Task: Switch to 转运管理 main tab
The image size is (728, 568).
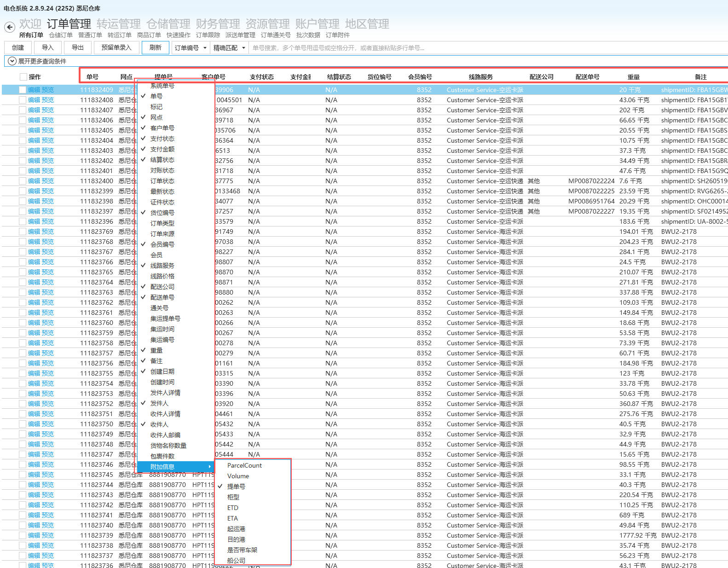Action: coord(119,24)
